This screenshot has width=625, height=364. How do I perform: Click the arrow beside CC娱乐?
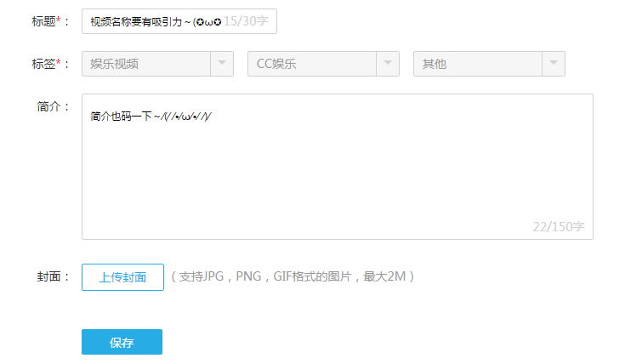coord(388,63)
